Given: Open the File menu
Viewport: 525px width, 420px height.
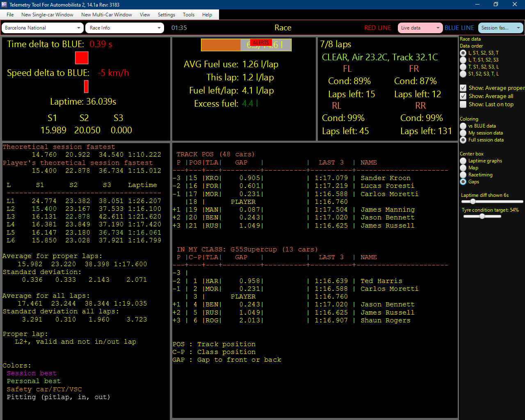Looking at the screenshot, I should click(10, 15).
